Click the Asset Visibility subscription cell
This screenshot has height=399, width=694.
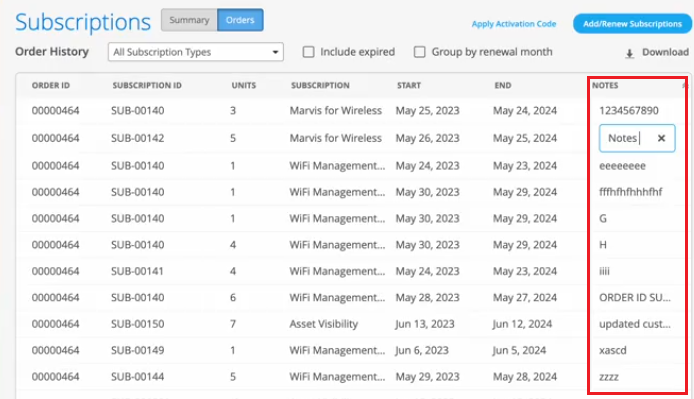point(324,324)
